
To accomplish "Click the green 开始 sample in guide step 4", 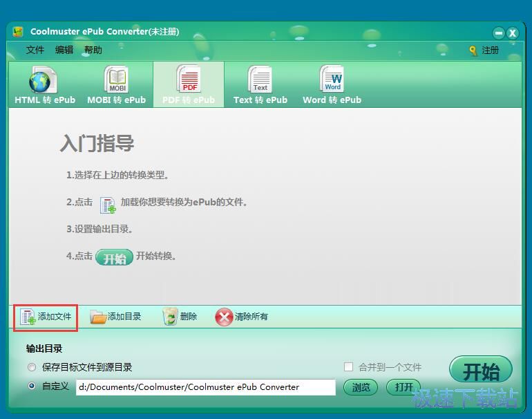I will (114, 257).
